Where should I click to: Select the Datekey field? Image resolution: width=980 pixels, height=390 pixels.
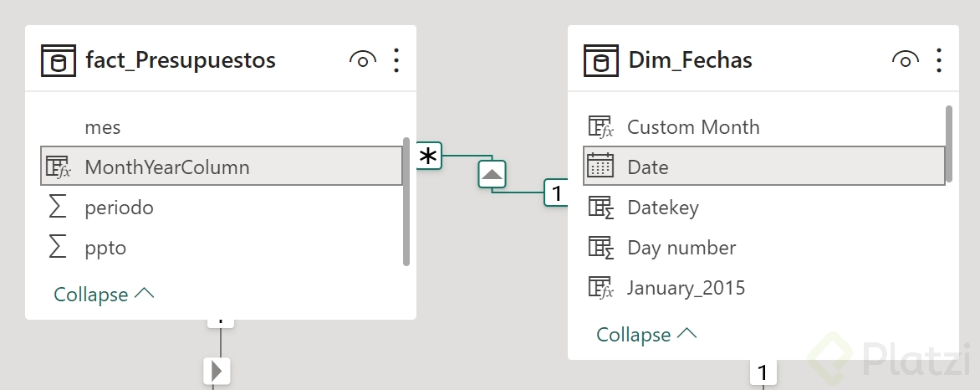[763, 208]
